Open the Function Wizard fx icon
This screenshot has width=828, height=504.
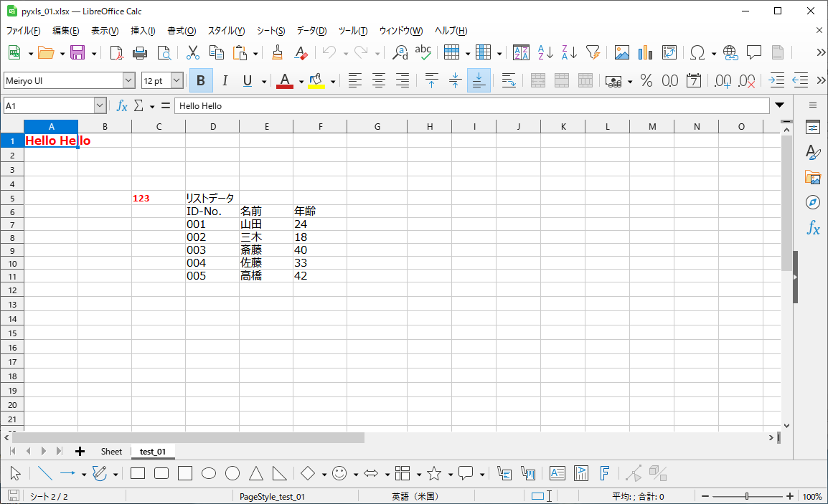click(122, 106)
